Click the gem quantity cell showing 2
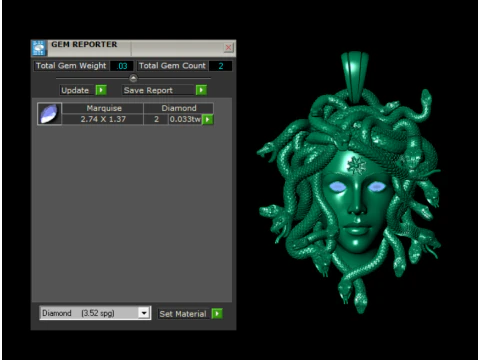 pos(156,119)
